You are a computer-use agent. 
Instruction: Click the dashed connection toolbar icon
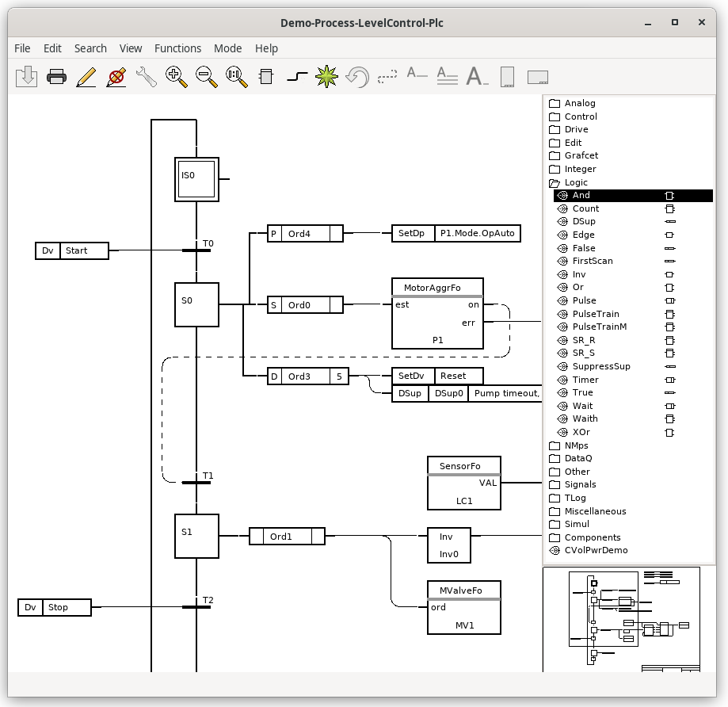click(387, 76)
